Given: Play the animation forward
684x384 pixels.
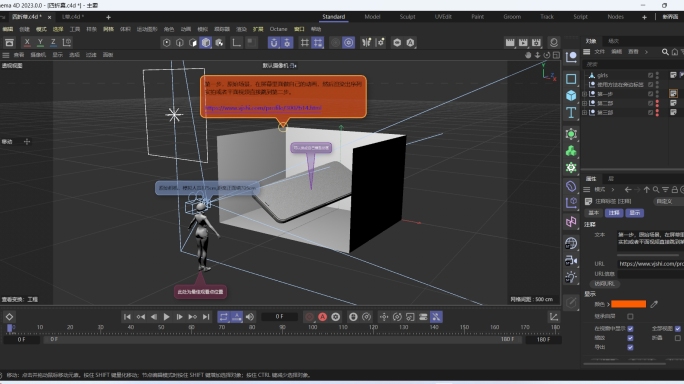Looking at the screenshot, I should 166,317.
